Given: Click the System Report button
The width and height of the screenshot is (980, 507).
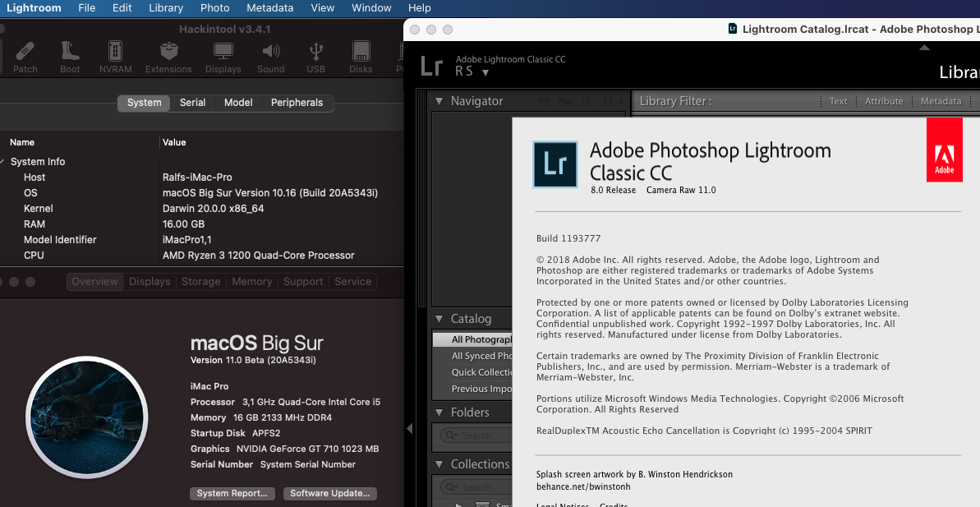Looking at the screenshot, I should tap(232, 493).
